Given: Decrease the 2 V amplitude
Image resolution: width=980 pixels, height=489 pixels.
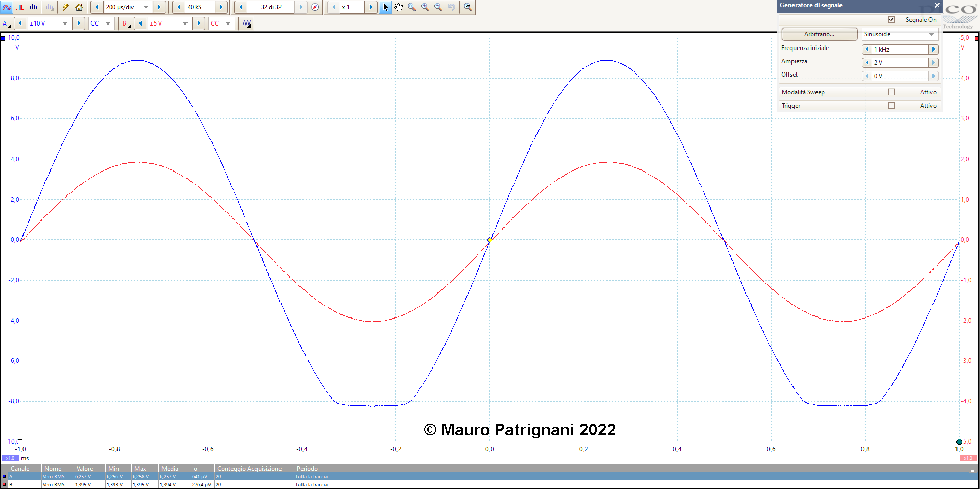Looking at the screenshot, I should [867, 63].
